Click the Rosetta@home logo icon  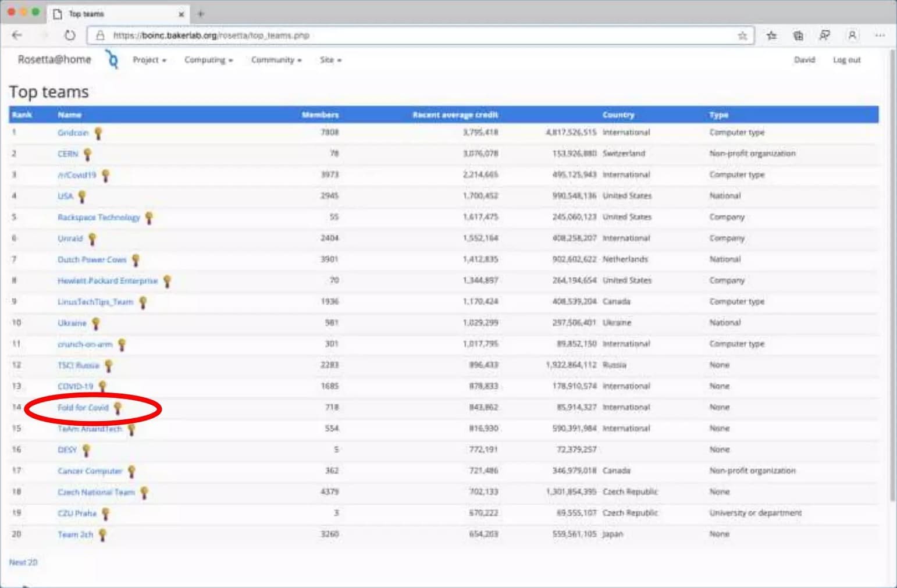112,59
